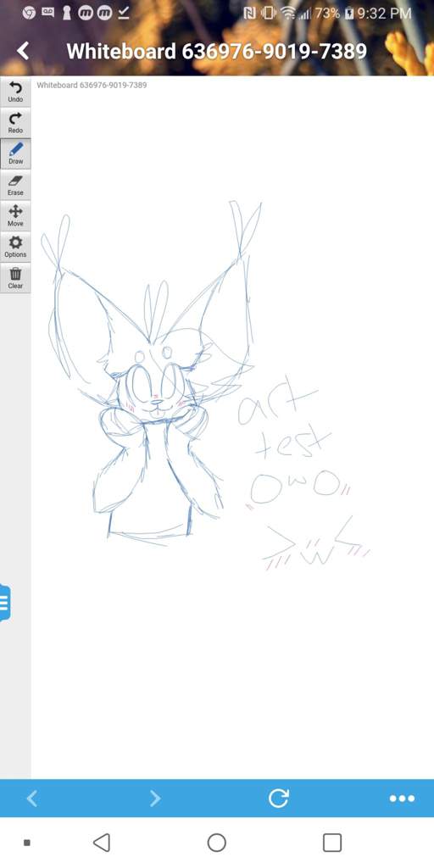
Task: Open the three-dot more menu
Action: pyautogui.click(x=402, y=798)
